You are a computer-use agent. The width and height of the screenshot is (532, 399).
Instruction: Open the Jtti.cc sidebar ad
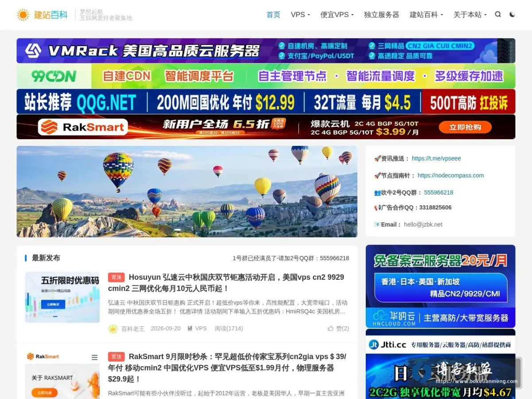click(440, 364)
